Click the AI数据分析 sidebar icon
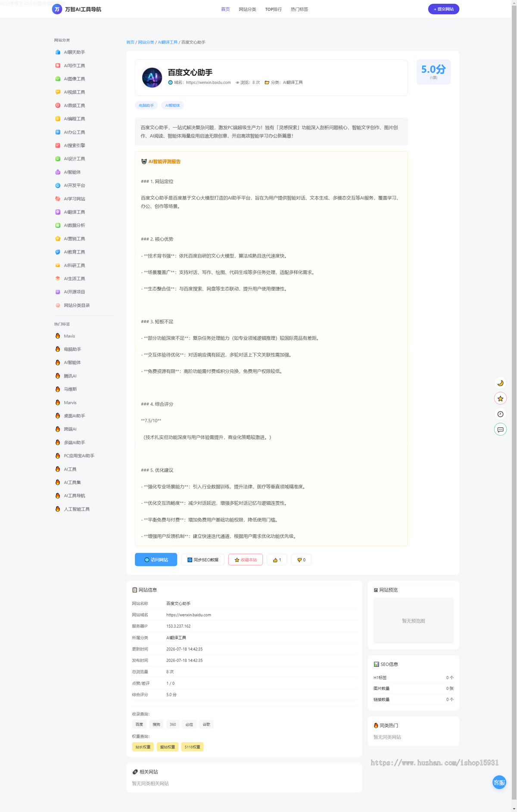Viewport: 517px width, 812px height. 58,225
